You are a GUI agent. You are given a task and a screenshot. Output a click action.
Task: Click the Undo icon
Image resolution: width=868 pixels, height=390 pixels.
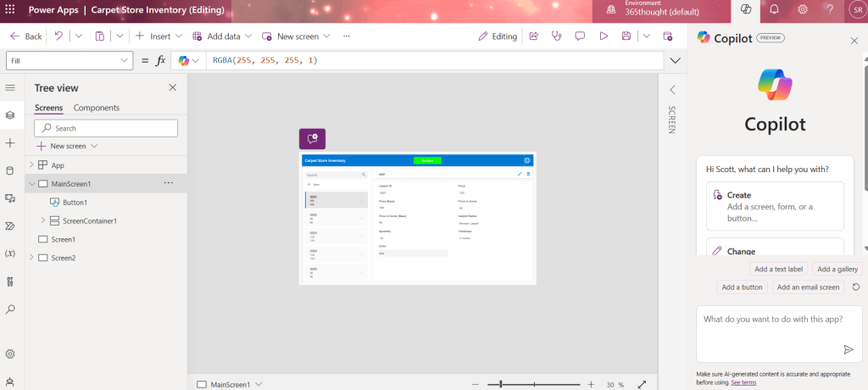[x=58, y=36]
